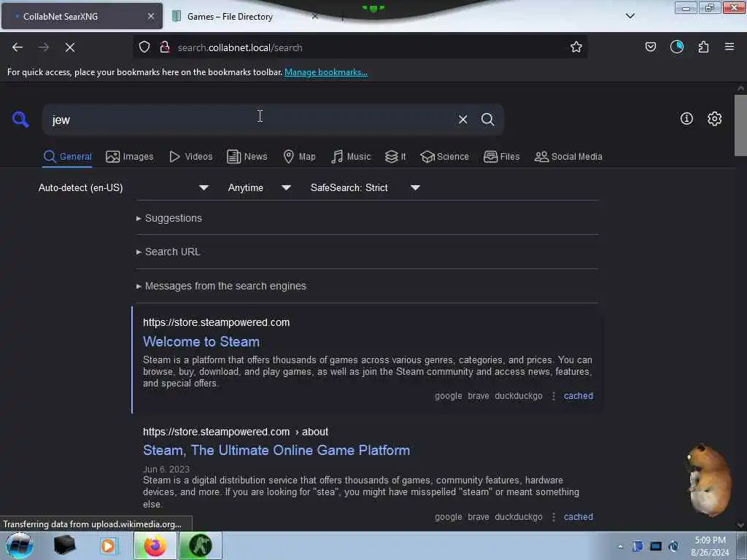747x560 pixels.
Task: Open the Pocket save icon
Action: [650, 47]
